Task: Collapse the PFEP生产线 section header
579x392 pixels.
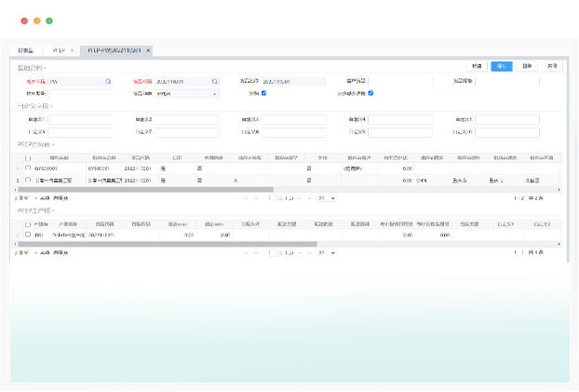Action: click(x=35, y=210)
